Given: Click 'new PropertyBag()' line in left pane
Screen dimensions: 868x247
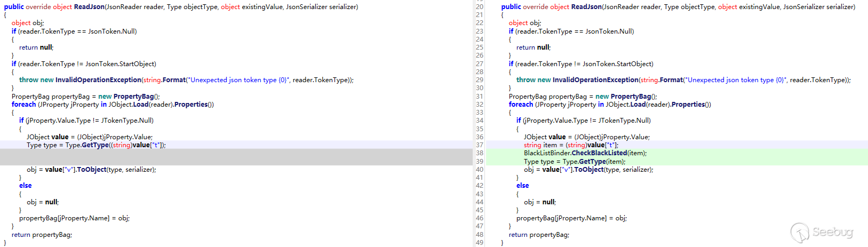Looking at the screenshot, I should coord(86,97).
